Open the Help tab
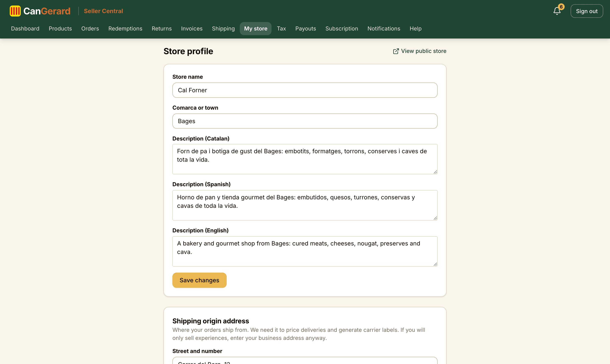This screenshot has height=364, width=610. tap(415, 28)
